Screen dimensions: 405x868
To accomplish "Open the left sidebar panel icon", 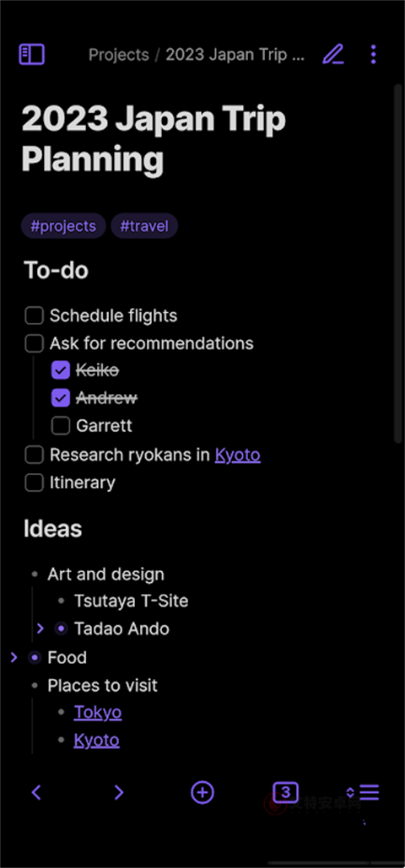I will (x=31, y=54).
